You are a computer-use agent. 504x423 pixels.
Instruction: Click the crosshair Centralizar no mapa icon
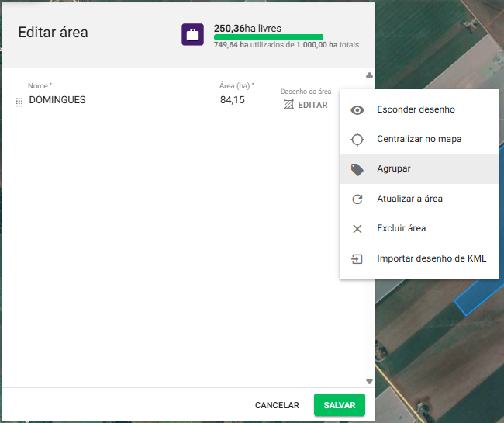(x=357, y=140)
